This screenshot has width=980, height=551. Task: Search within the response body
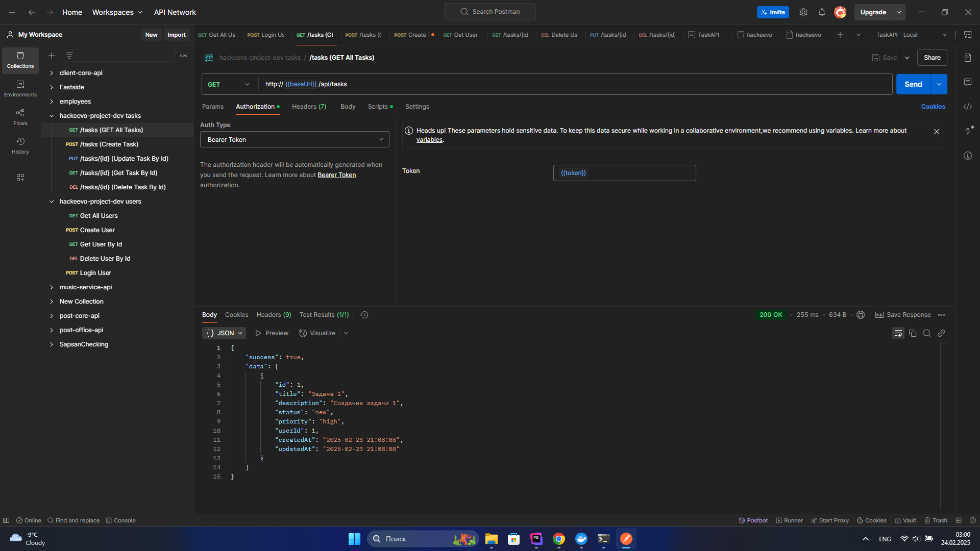click(927, 333)
